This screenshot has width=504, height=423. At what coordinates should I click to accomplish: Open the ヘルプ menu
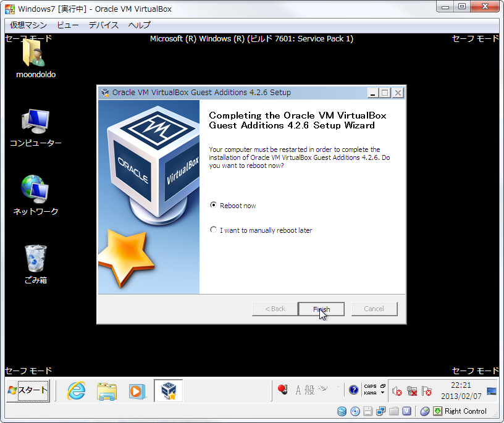tap(139, 25)
